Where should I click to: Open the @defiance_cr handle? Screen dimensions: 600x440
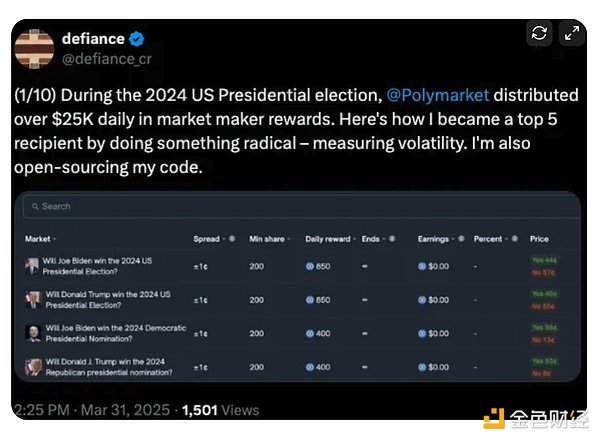point(107,59)
